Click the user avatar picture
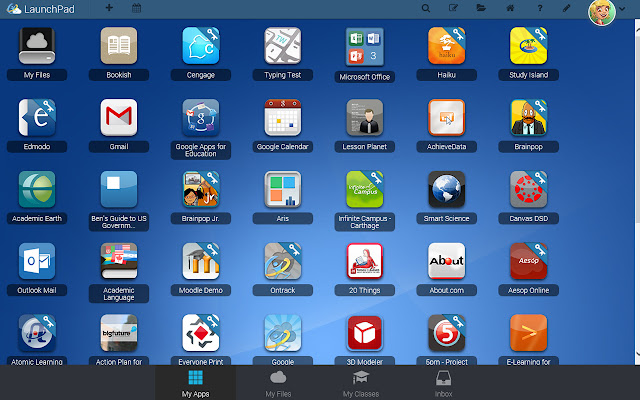This screenshot has width=640, height=400. 602,12
